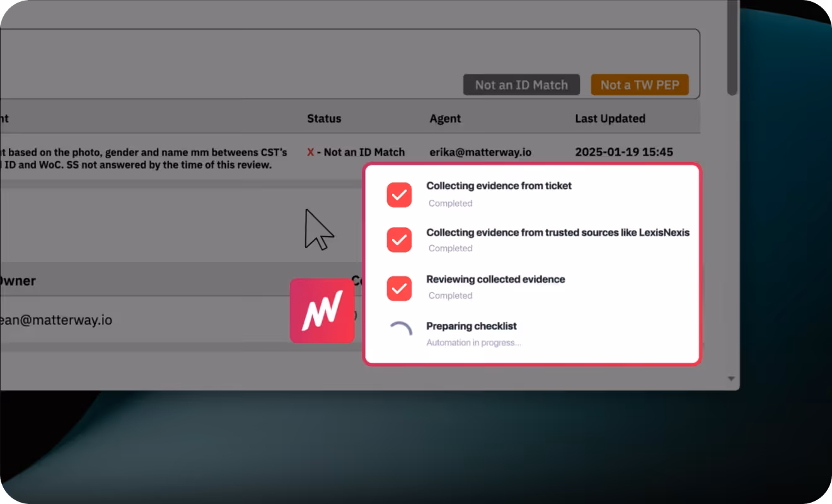Click the red X status icon
The image size is (832, 504).
(x=310, y=152)
